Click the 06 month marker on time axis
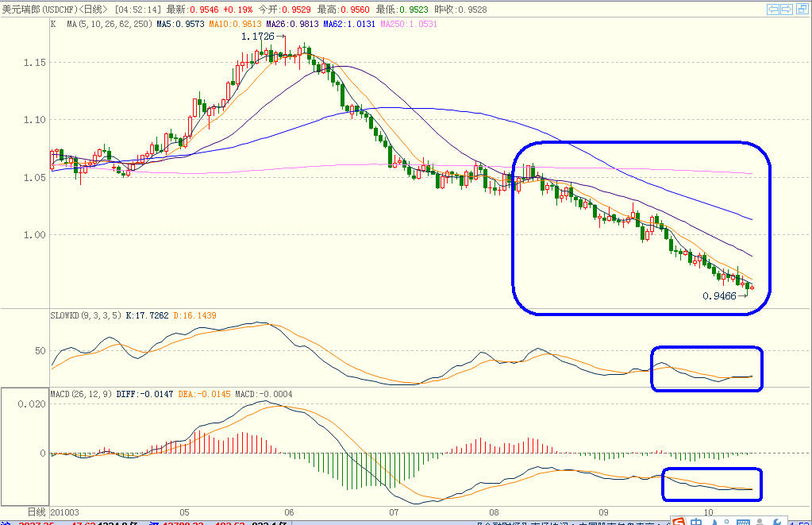Screen dimensions: 812x525 (x=289, y=512)
